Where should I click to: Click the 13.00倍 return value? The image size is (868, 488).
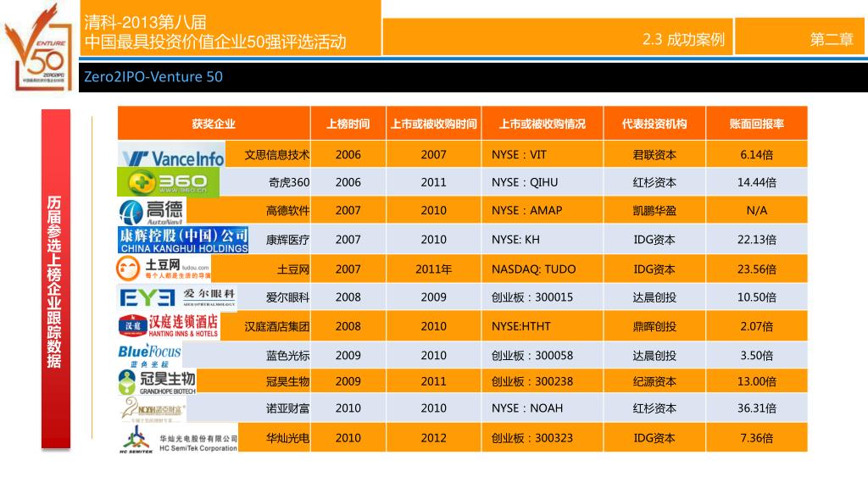pyautogui.click(x=757, y=381)
